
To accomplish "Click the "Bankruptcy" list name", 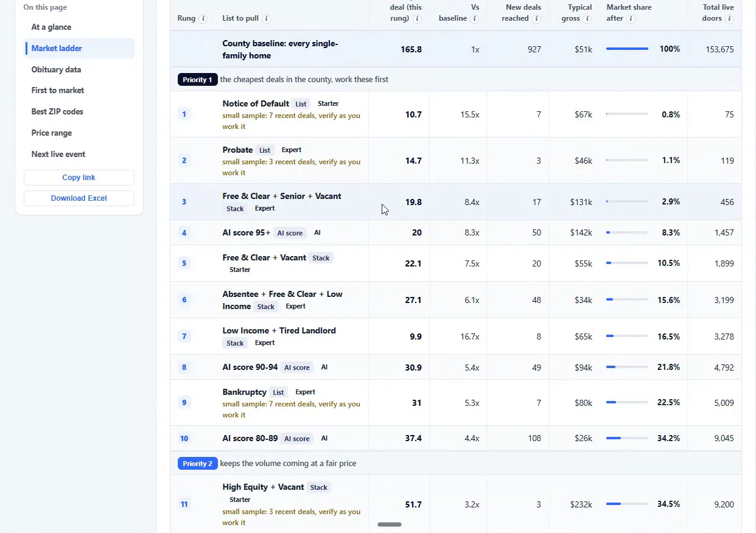I will coord(245,392).
